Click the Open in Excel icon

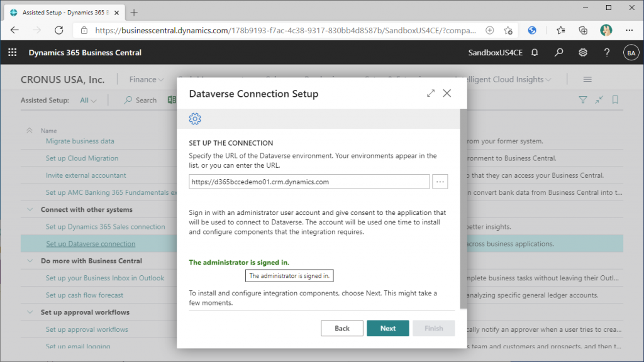point(172,100)
